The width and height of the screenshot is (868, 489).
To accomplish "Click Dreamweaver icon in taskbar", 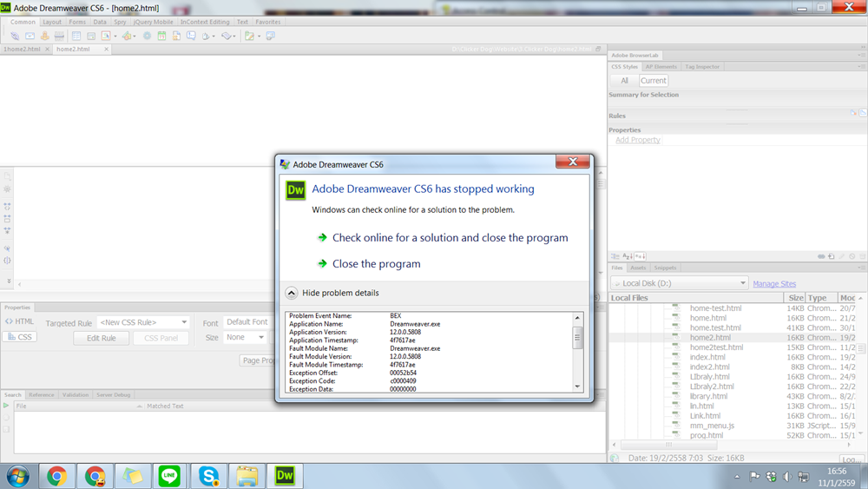I will tap(285, 476).
